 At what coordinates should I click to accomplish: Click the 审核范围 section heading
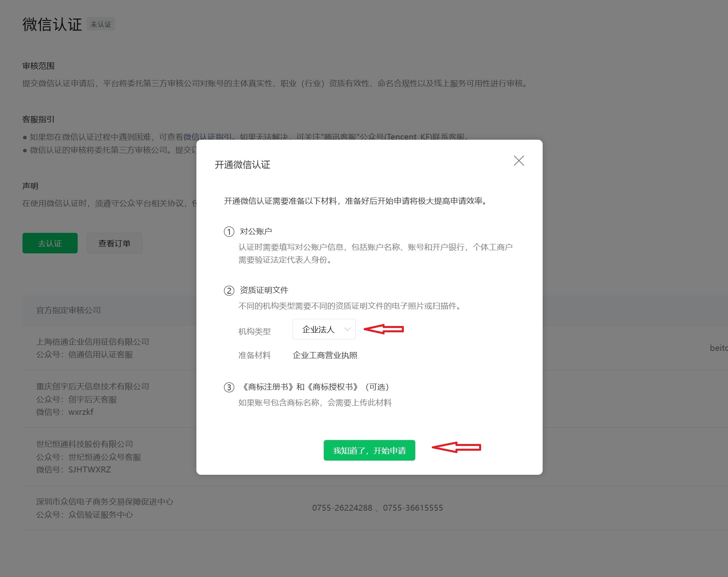[x=38, y=66]
